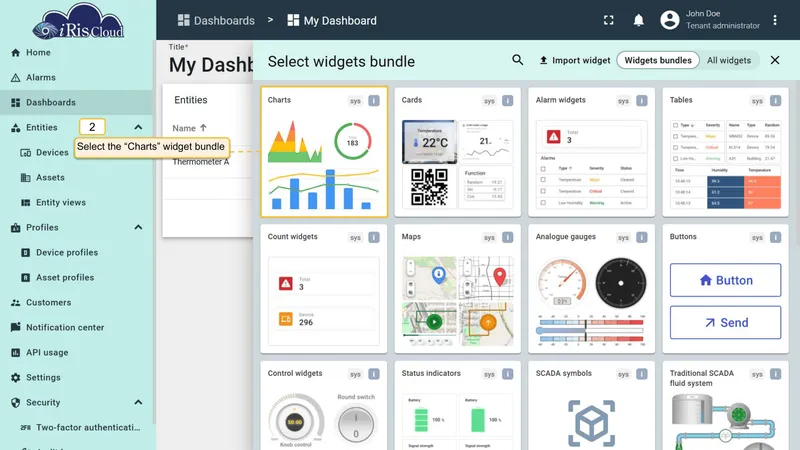Close the Select widgets bundle panel
The image size is (800, 450).
(x=775, y=60)
